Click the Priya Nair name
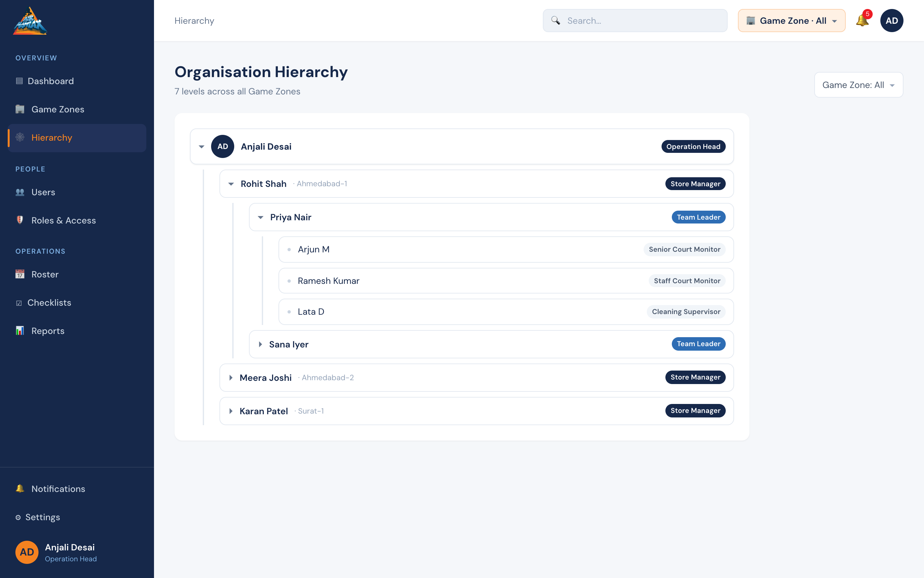This screenshot has height=578, width=924. click(291, 217)
